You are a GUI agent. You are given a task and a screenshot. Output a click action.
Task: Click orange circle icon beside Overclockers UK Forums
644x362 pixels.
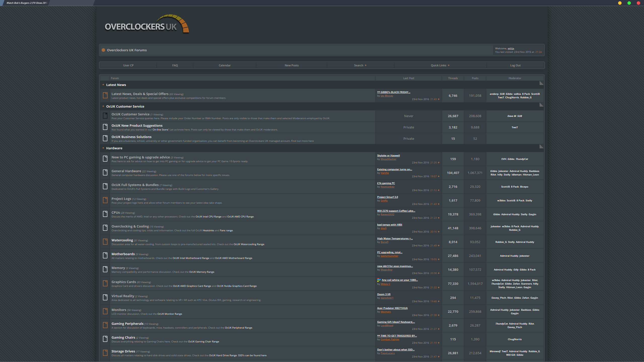pyautogui.click(x=103, y=50)
